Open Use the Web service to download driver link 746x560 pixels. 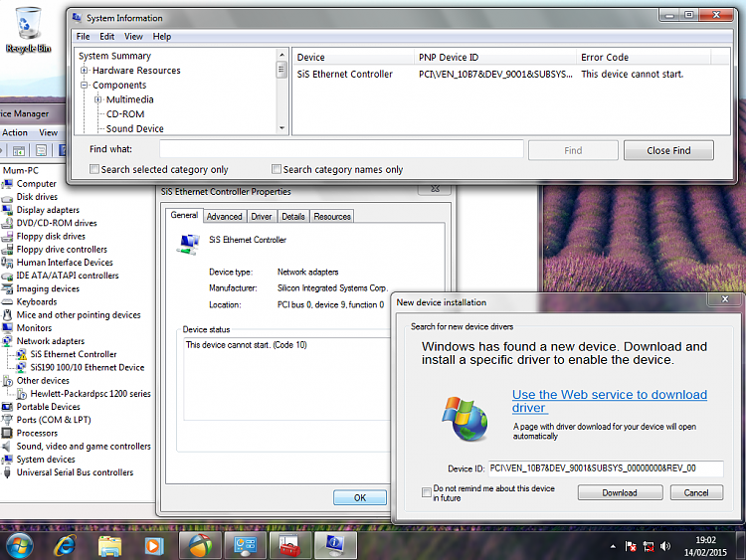(609, 401)
